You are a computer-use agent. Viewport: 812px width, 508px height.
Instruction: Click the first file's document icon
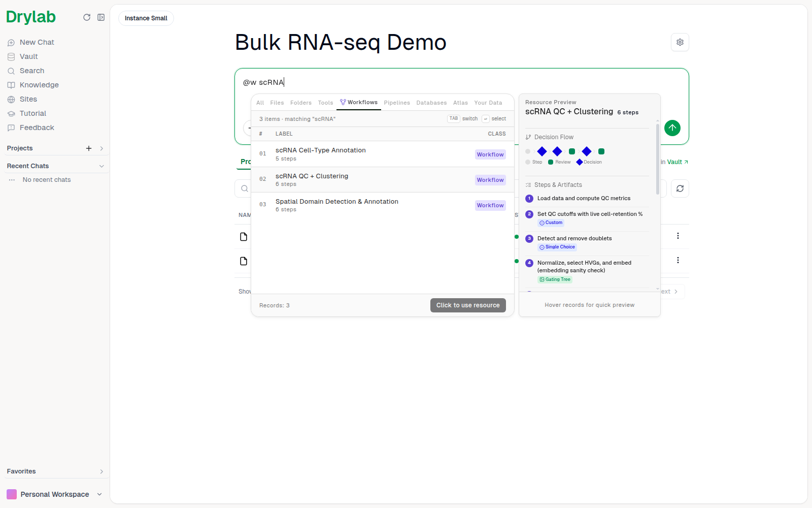(244, 237)
